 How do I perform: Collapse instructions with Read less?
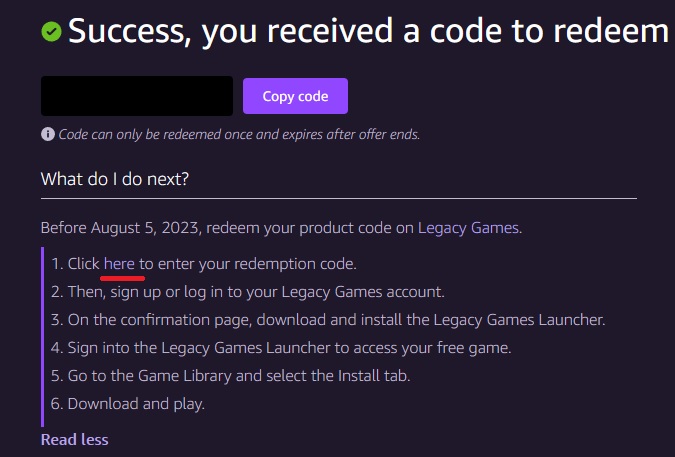74,439
